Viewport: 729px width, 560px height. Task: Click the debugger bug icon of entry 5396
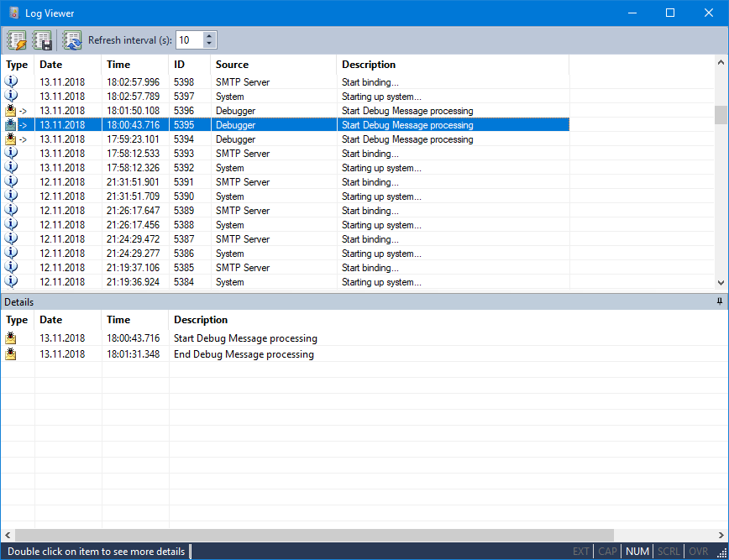point(11,110)
